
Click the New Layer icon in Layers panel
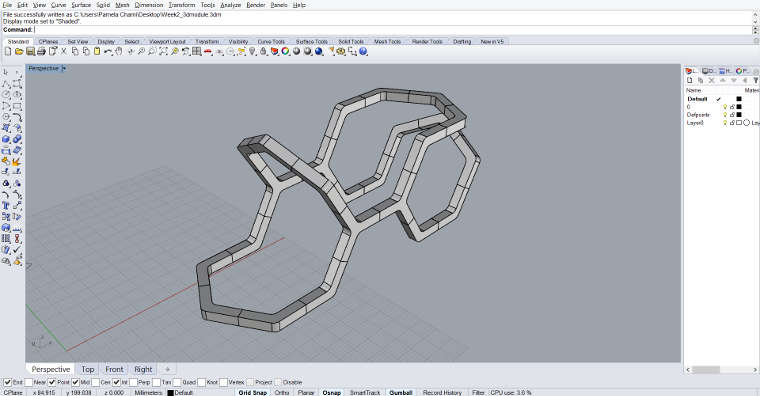(x=690, y=80)
